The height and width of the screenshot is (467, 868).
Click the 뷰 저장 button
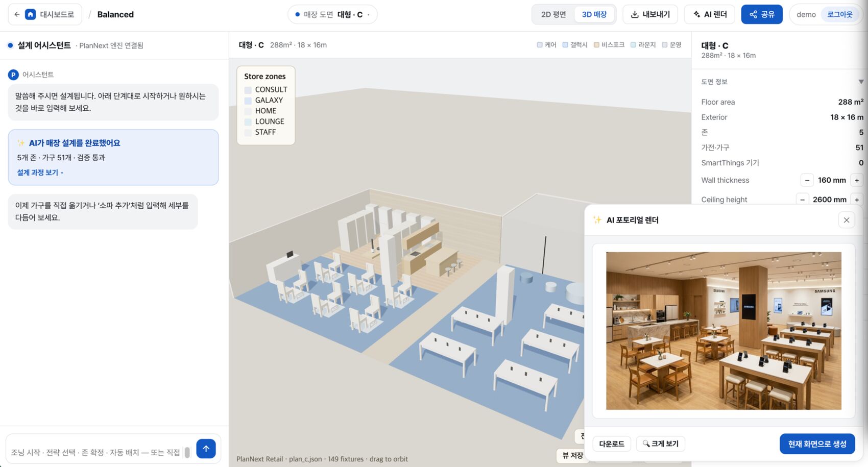(572, 455)
